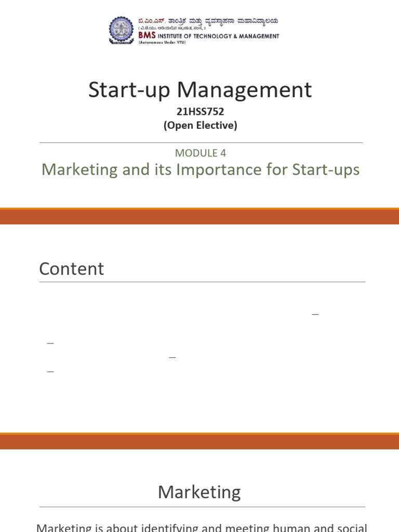Click the orange divider bar above Marketing slide
This screenshot has width=399, height=532.
point(199,441)
